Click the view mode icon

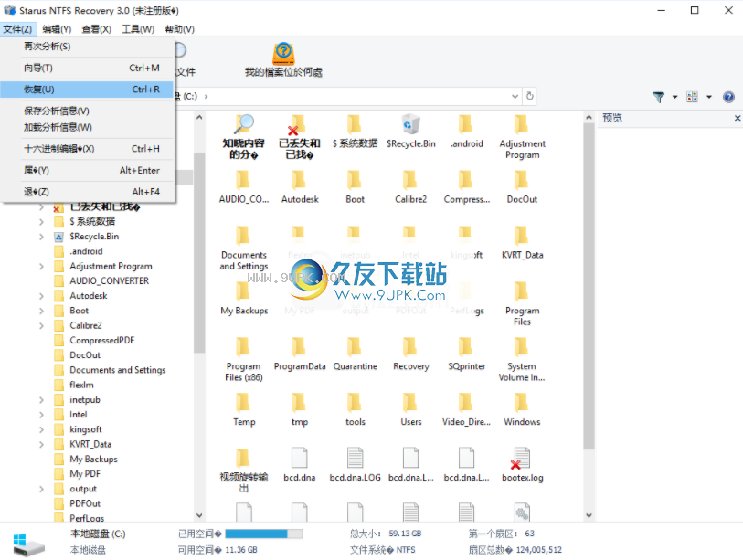[692, 97]
